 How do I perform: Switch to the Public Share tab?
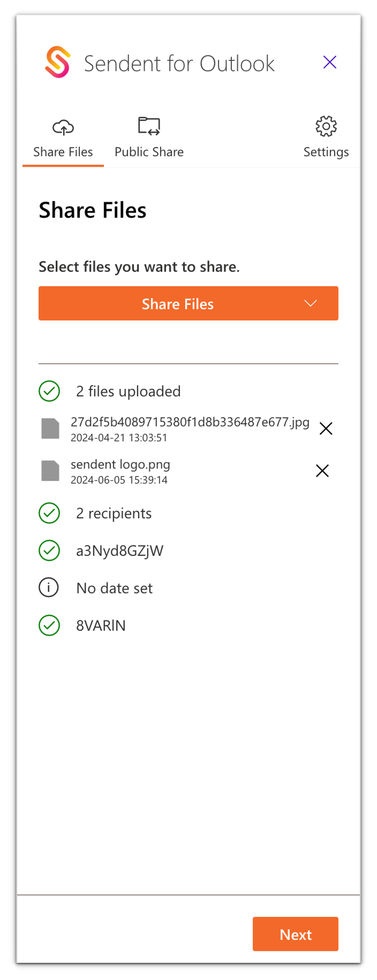point(149,151)
